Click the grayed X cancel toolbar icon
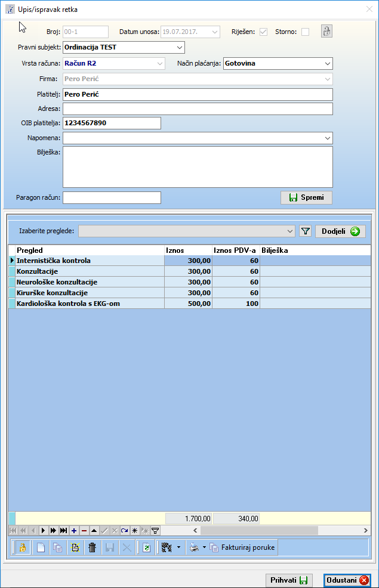 (127, 547)
